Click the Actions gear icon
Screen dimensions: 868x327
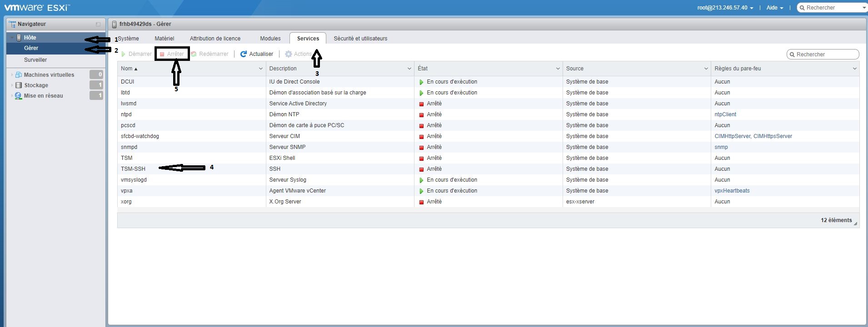click(288, 54)
